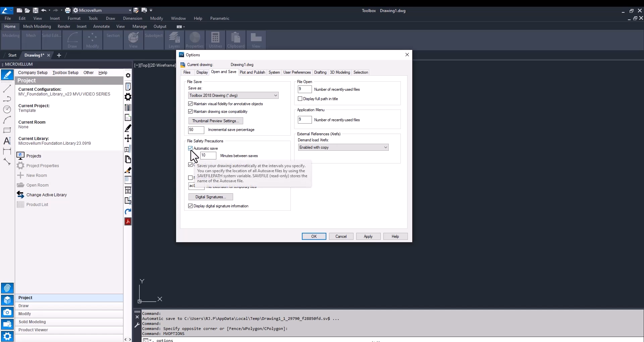Click the four-way move arrows icon
The width and height of the screenshot is (644, 342).
tap(128, 138)
